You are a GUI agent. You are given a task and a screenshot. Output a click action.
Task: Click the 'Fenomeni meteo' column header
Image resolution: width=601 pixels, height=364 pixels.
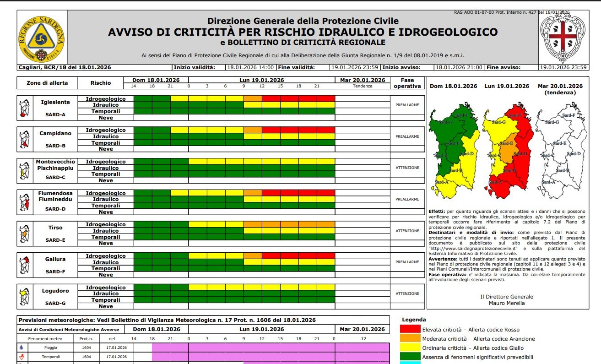point(44,339)
